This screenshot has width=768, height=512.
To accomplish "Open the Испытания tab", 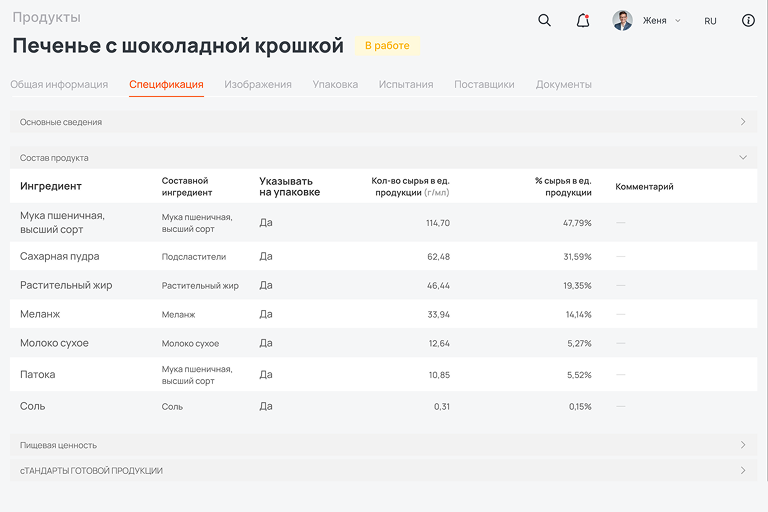I will pos(406,85).
